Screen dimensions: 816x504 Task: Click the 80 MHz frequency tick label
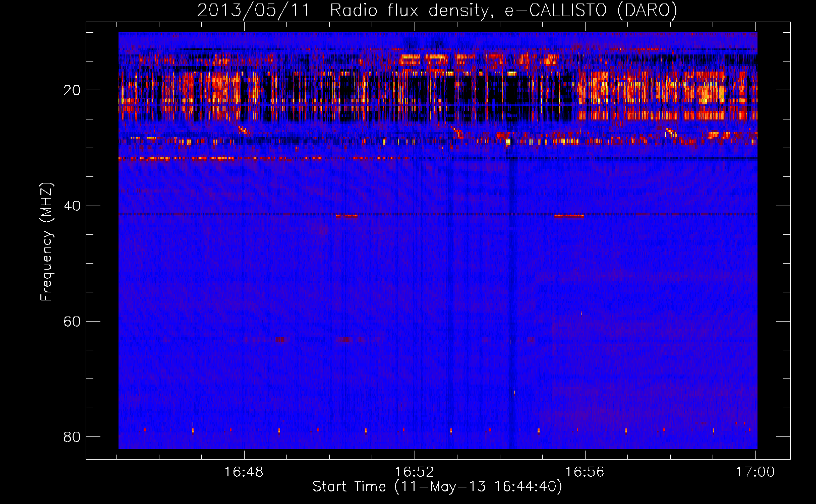72,437
